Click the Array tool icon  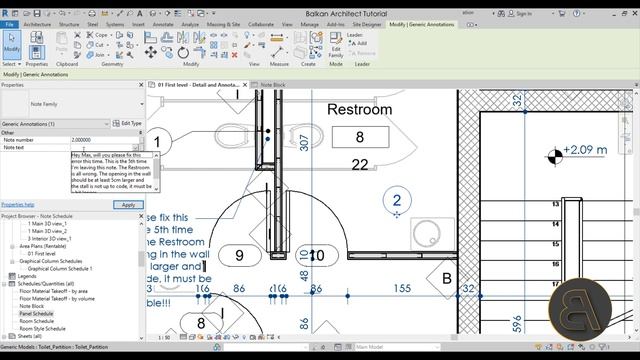point(213,45)
